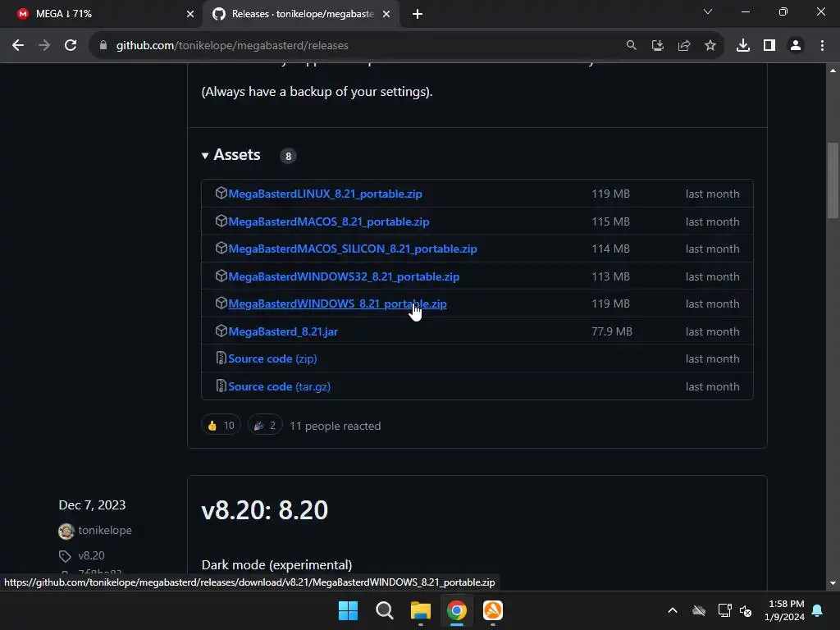Viewport: 840px width, 630px height.
Task: Reload the GitHub releases page
Action: click(71, 46)
